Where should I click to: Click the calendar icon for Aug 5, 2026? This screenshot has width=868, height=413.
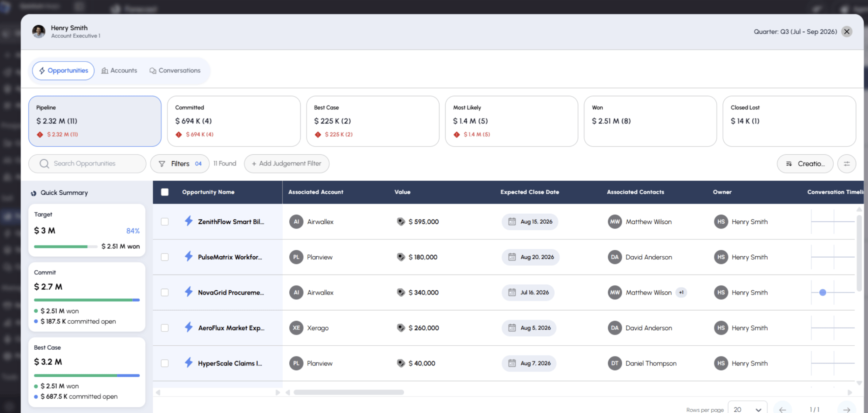(x=512, y=328)
